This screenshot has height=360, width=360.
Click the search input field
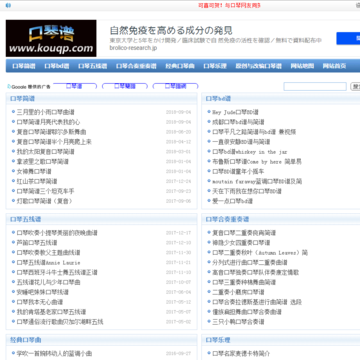click(x=315, y=87)
